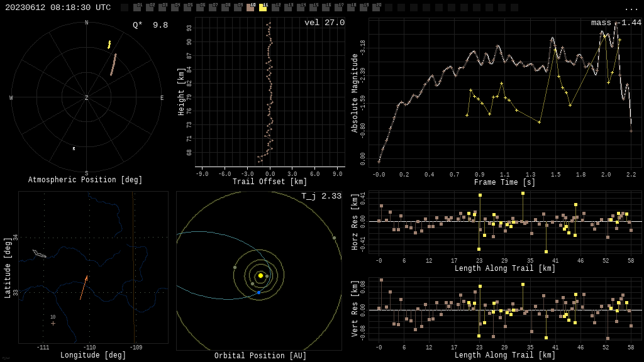Toggle station 03 square in top bar

coord(163,8)
